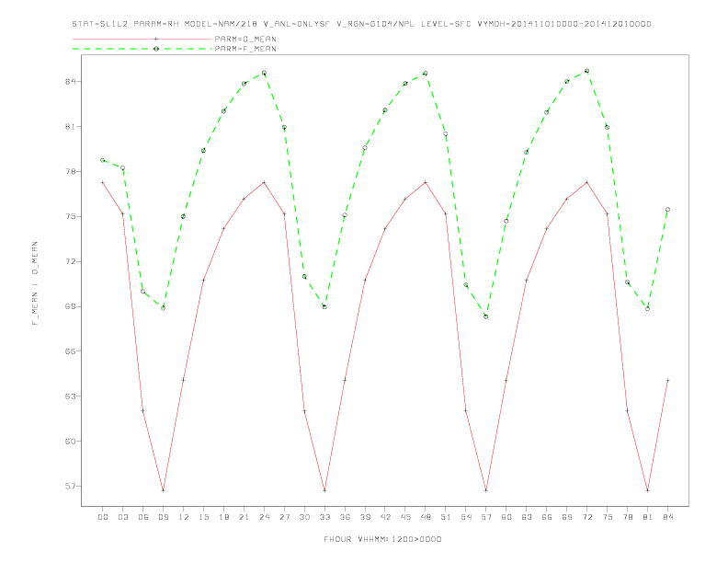Click y-axis tick label 72
Viewport: 728px width, 563px height.
(x=71, y=261)
